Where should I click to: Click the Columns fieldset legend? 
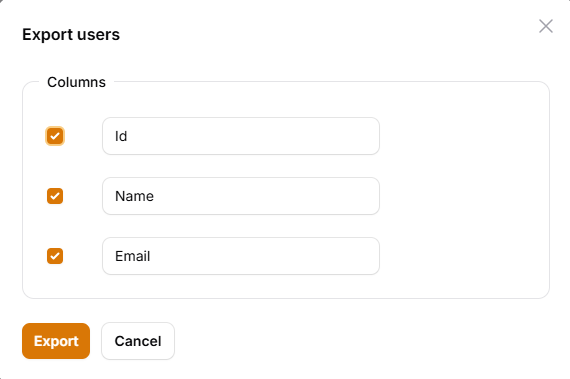tap(76, 82)
